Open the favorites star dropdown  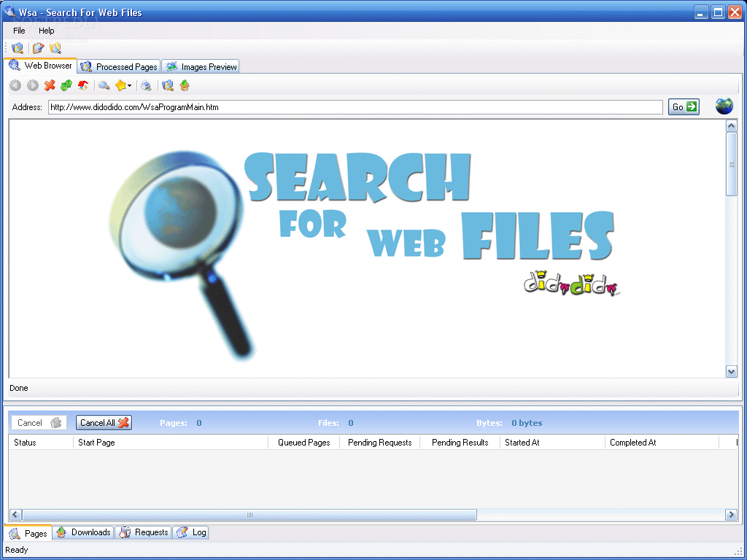pos(123,86)
